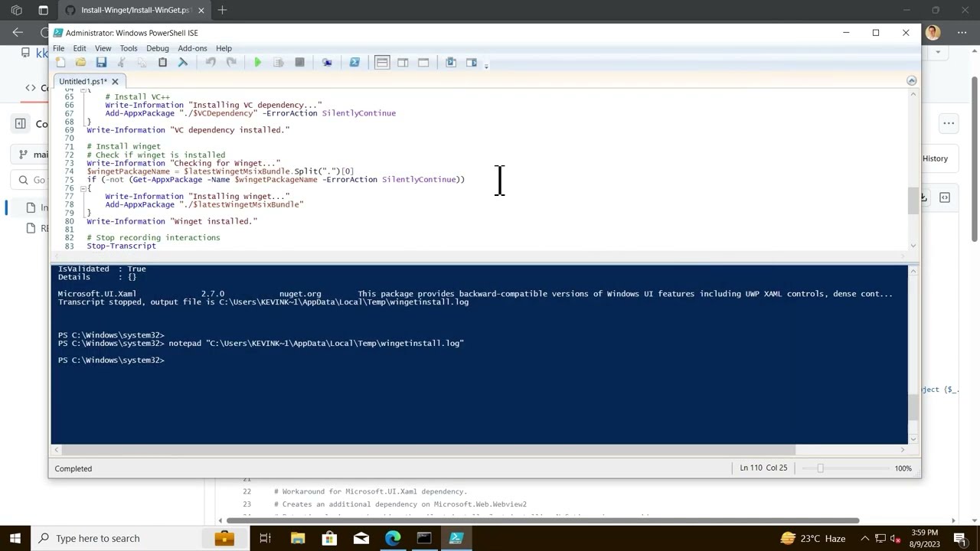Show hidden tray icons chevron
Image resolution: width=980 pixels, height=551 pixels.
[x=864, y=538]
